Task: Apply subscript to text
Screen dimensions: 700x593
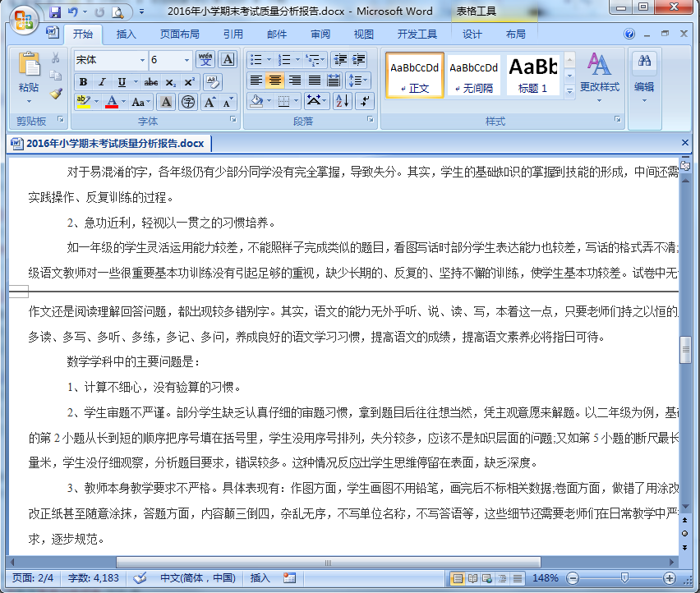Action: coord(170,81)
